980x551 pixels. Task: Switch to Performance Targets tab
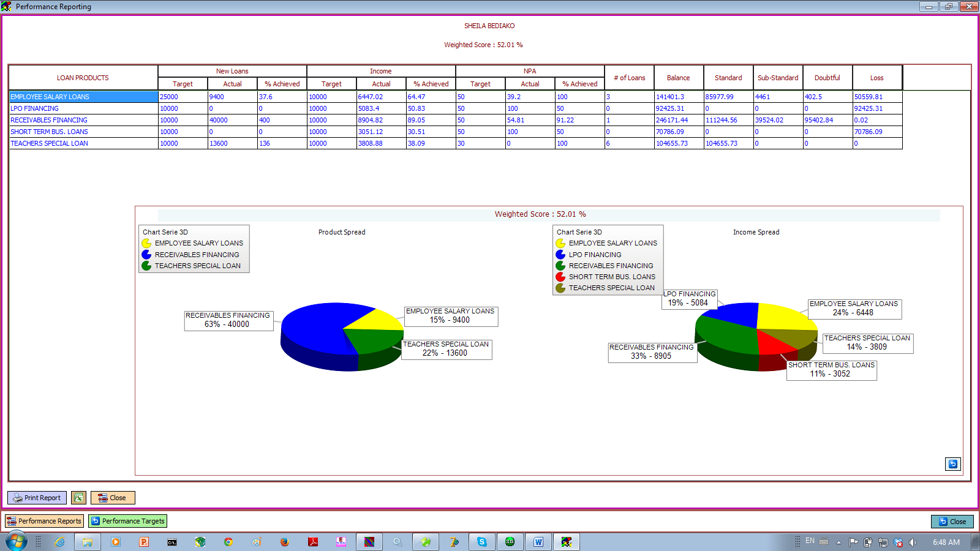[128, 521]
